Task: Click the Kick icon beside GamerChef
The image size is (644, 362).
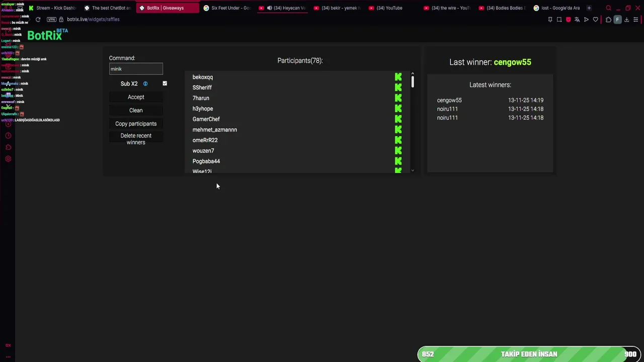Action: 398,119
